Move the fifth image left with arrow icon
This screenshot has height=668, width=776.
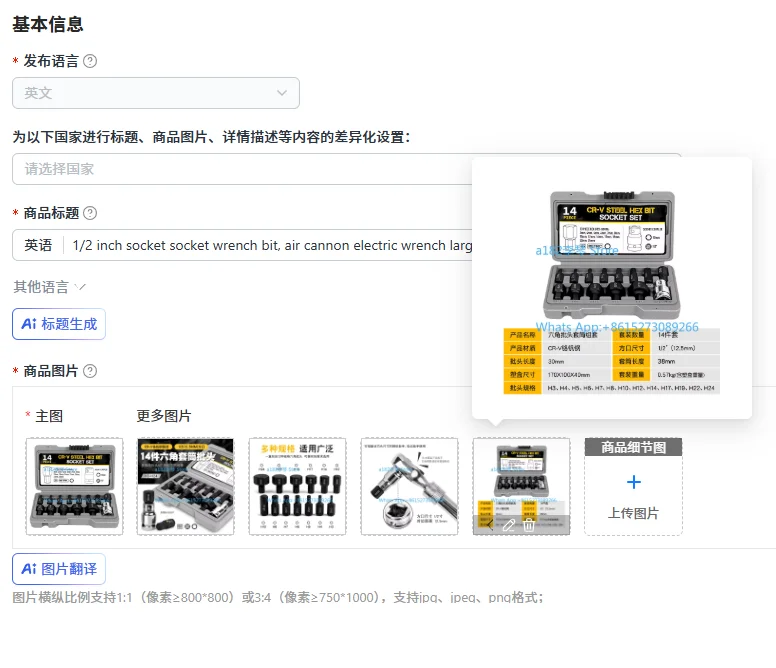pos(489,525)
